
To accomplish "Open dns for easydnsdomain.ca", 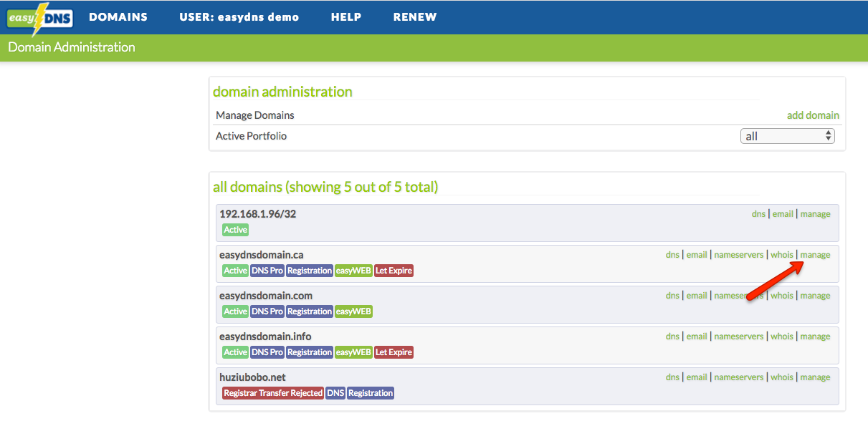I will (672, 255).
